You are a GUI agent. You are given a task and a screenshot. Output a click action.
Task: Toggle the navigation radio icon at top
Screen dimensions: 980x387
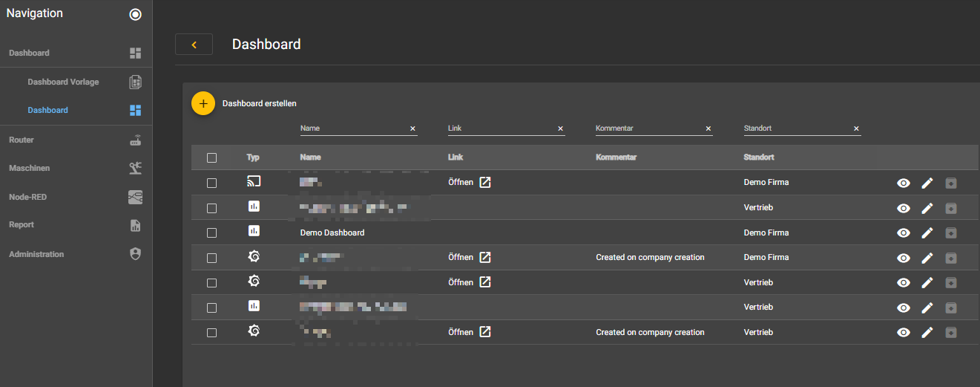click(x=135, y=15)
